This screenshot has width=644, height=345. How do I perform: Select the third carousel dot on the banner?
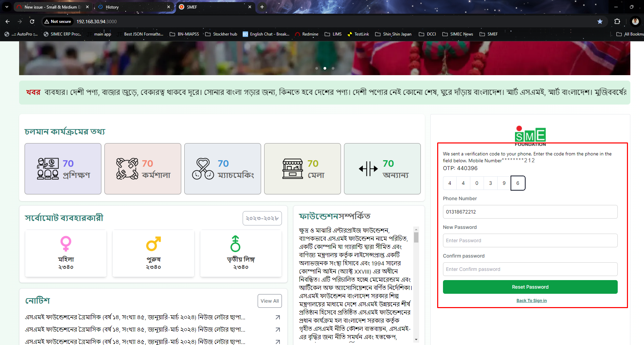tap(333, 68)
